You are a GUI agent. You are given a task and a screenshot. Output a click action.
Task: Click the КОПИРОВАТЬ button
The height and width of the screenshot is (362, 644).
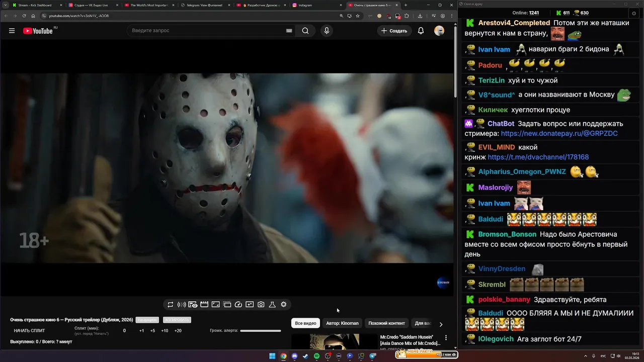pyautogui.click(x=177, y=320)
